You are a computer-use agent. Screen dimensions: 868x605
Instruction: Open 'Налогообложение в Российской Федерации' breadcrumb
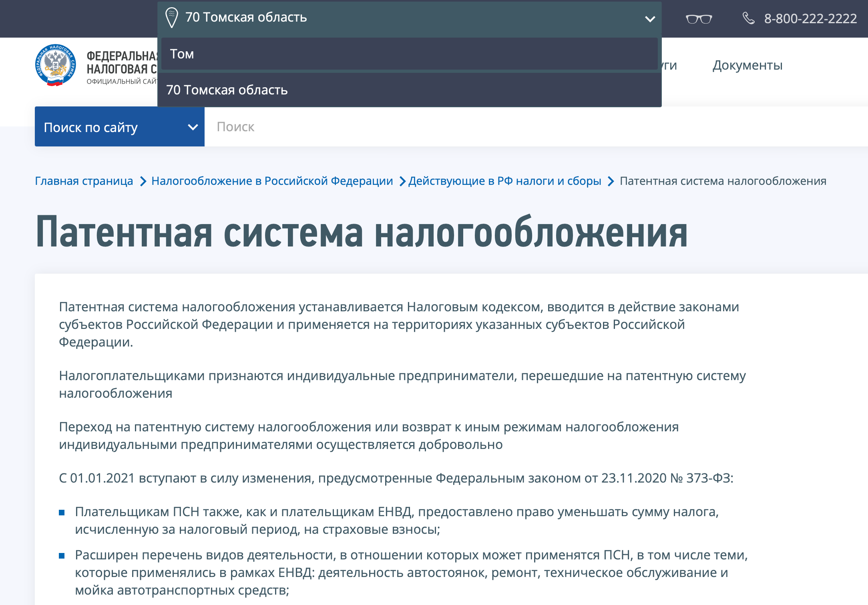point(272,181)
